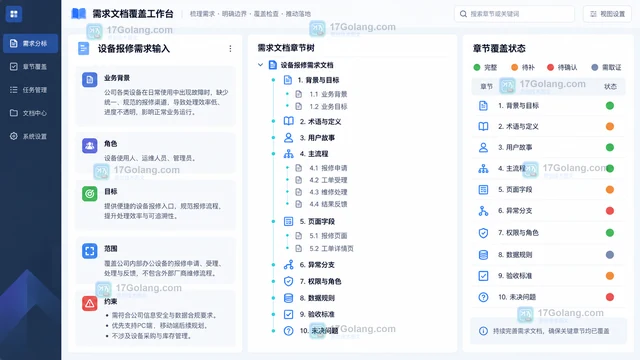Screen dimensions: 640x360
Task: Click the question icon in status row 10. 未决问题
Action: (483, 297)
